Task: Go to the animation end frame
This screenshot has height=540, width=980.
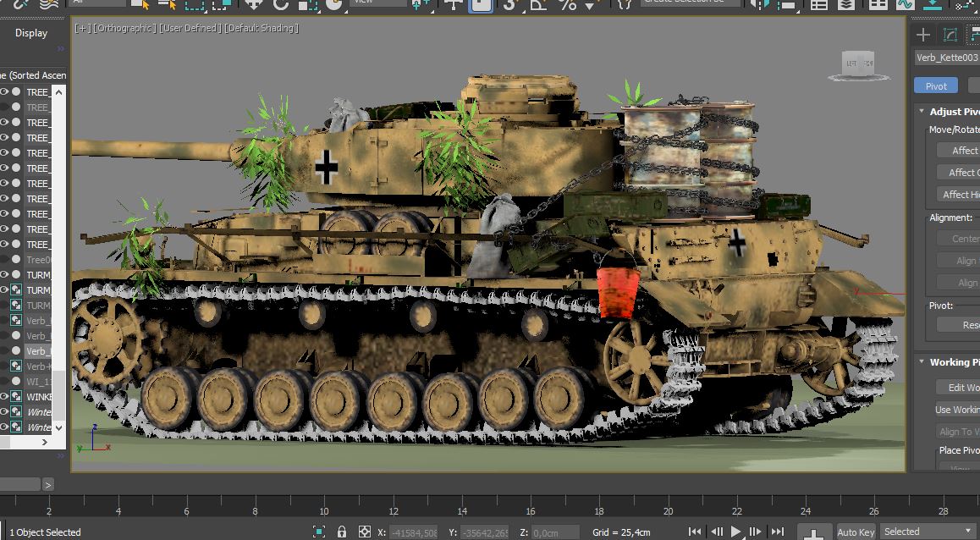Action: (x=777, y=532)
